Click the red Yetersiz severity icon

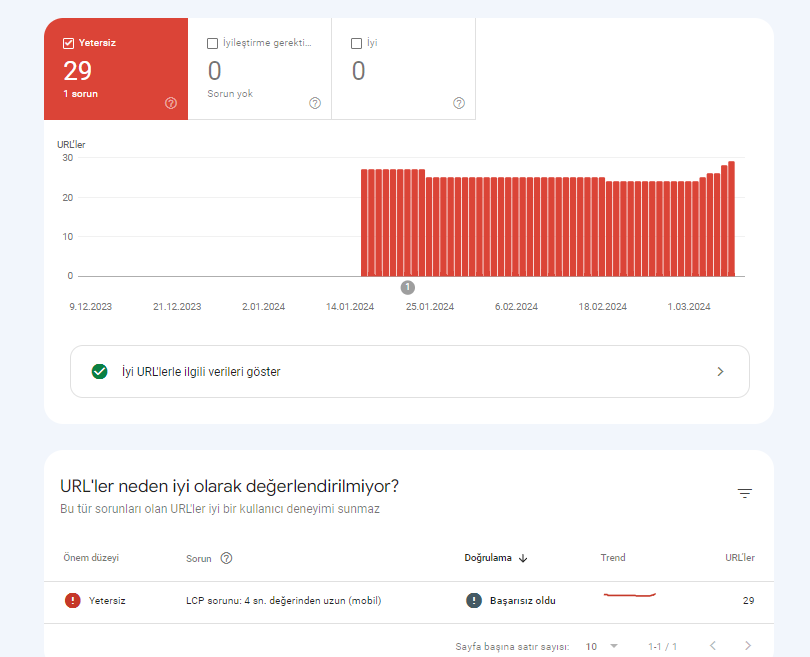coord(73,600)
